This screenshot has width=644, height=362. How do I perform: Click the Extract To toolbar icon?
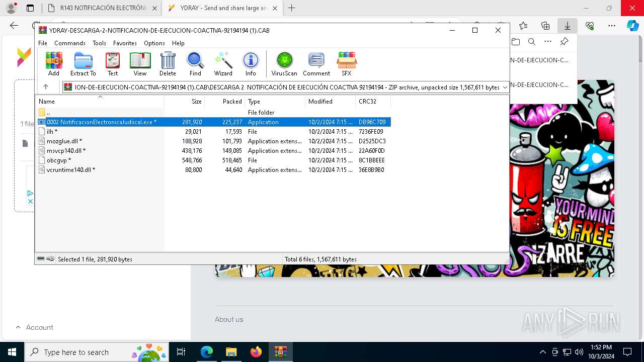click(83, 64)
